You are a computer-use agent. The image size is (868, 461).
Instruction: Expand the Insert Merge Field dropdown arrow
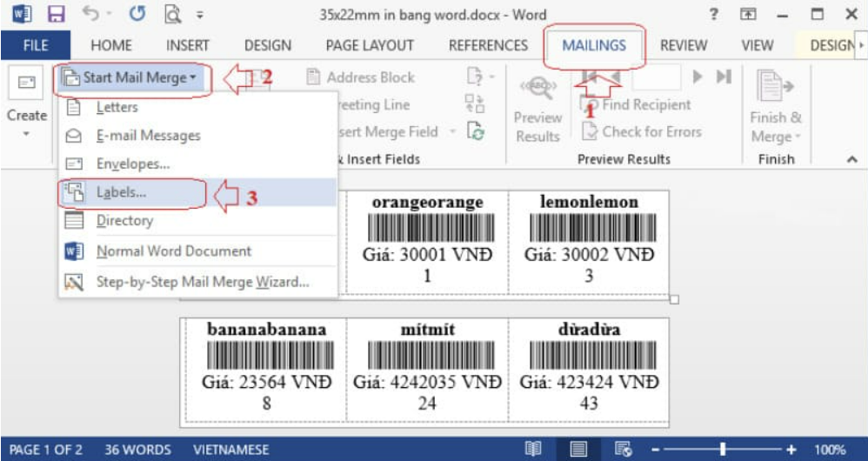[452, 131]
